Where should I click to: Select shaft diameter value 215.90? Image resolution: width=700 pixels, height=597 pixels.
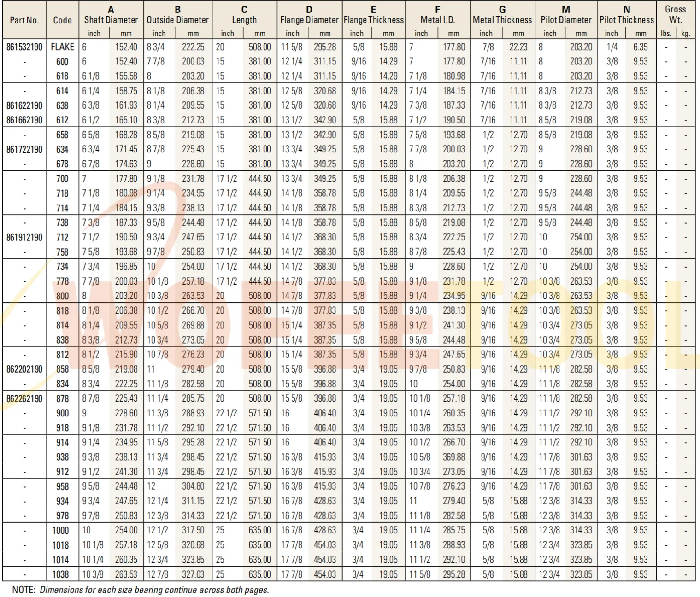pyautogui.click(x=126, y=355)
